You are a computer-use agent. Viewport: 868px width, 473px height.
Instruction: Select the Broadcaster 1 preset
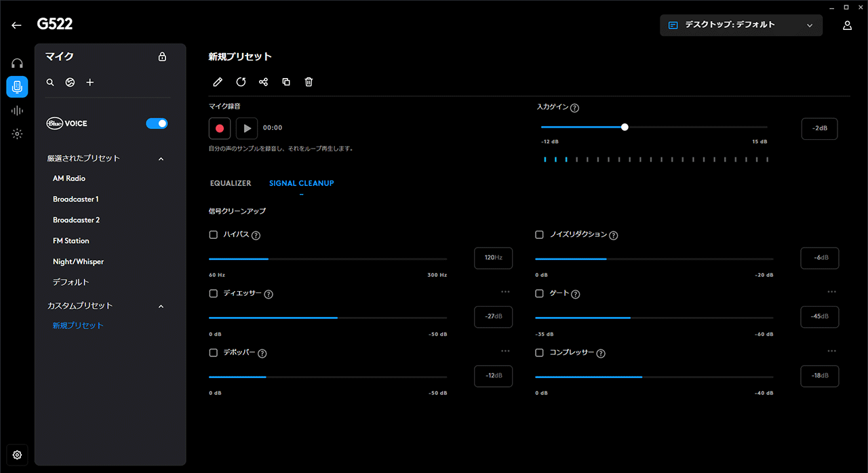pos(76,200)
